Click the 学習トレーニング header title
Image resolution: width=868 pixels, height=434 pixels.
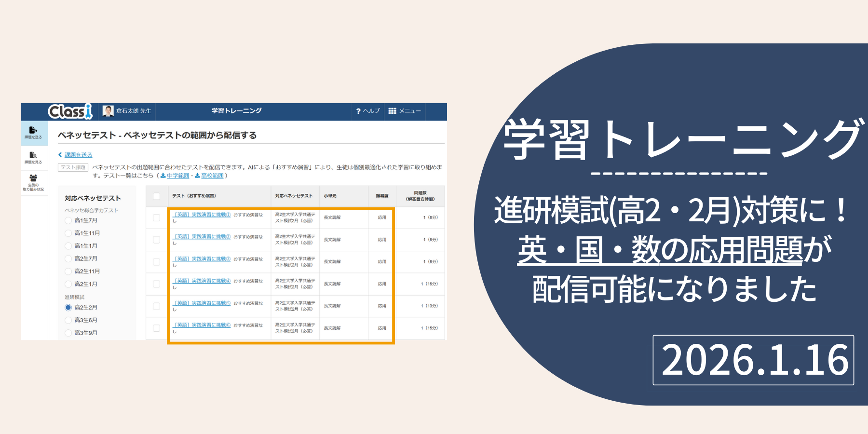point(236,111)
